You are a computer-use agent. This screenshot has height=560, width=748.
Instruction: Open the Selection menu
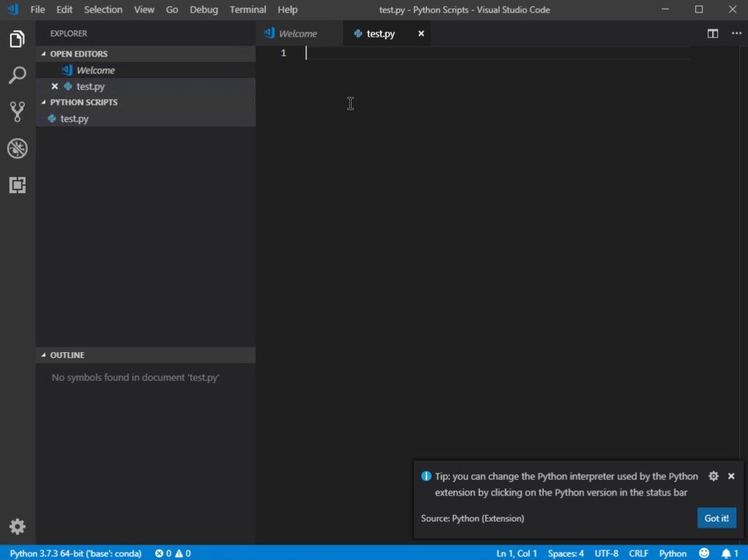pos(103,10)
